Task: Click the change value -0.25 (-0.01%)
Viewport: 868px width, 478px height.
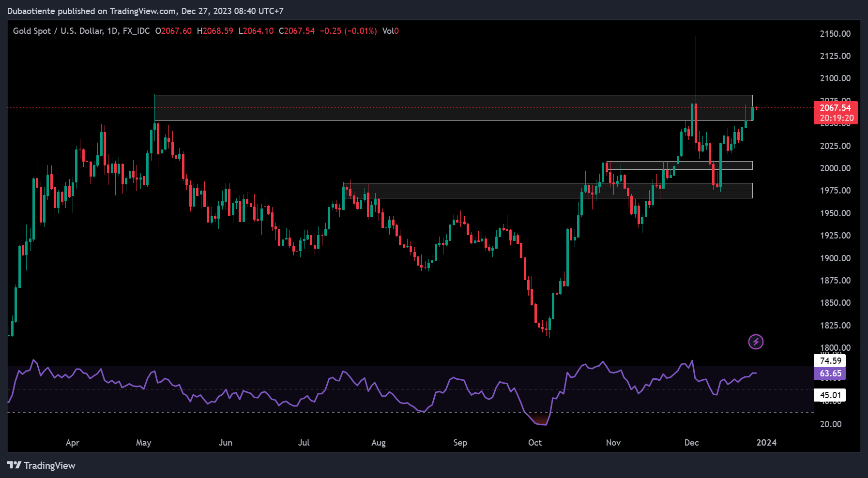Action: [x=348, y=31]
